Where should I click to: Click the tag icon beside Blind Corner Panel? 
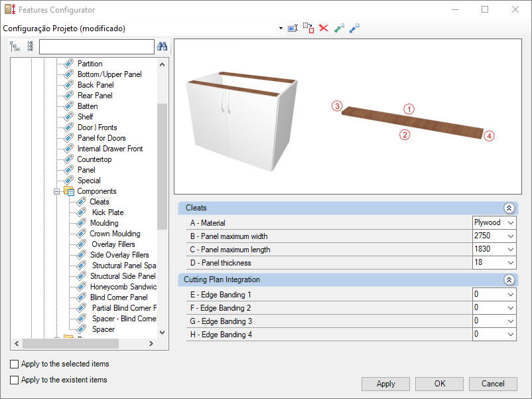click(82, 297)
